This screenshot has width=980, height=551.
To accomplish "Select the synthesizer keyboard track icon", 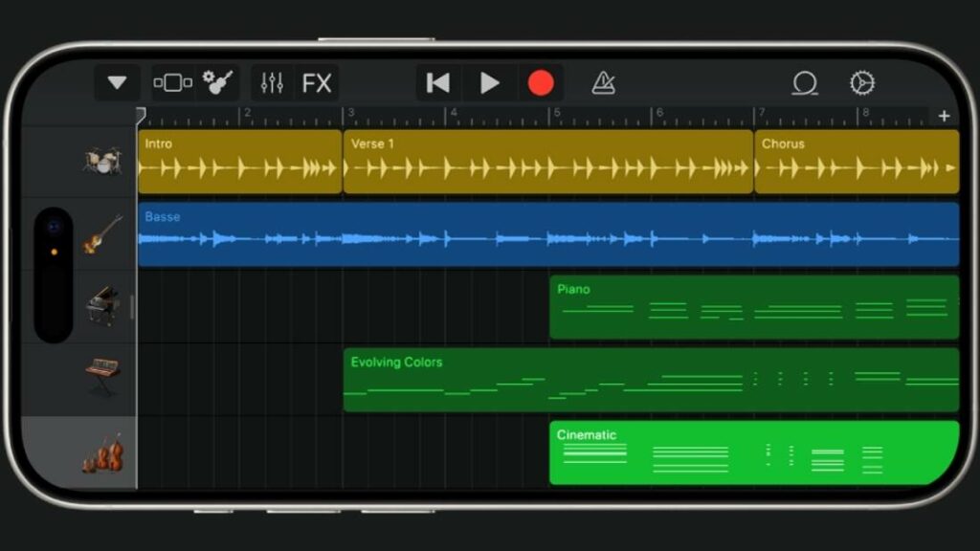I will [101, 377].
